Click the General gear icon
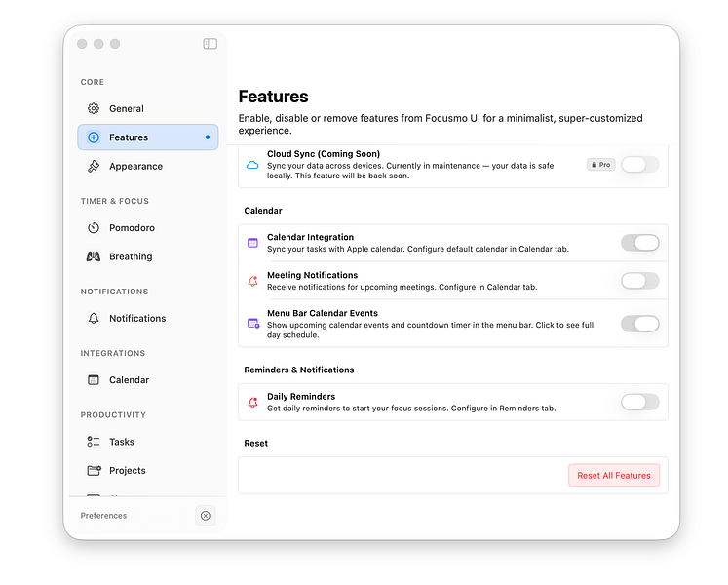 [x=94, y=108]
